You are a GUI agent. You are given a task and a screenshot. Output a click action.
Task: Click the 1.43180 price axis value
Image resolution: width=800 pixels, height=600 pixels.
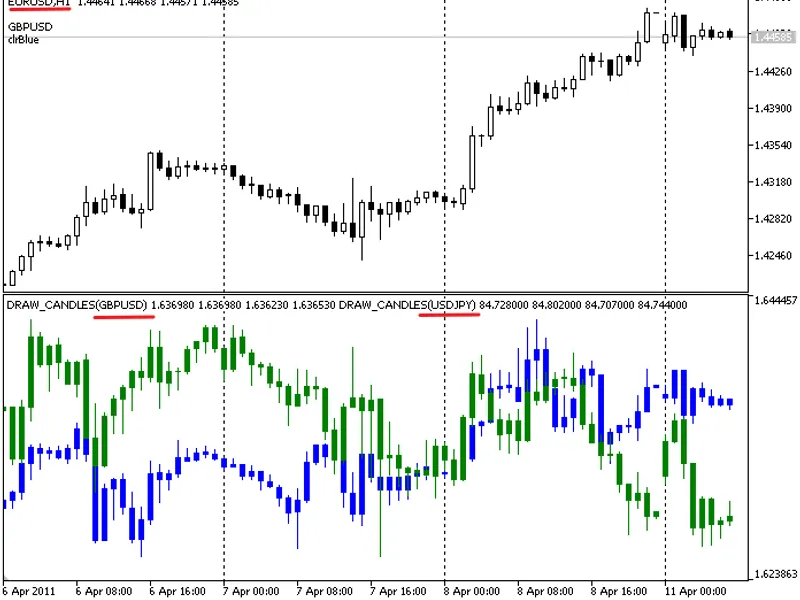pyautogui.click(x=773, y=182)
